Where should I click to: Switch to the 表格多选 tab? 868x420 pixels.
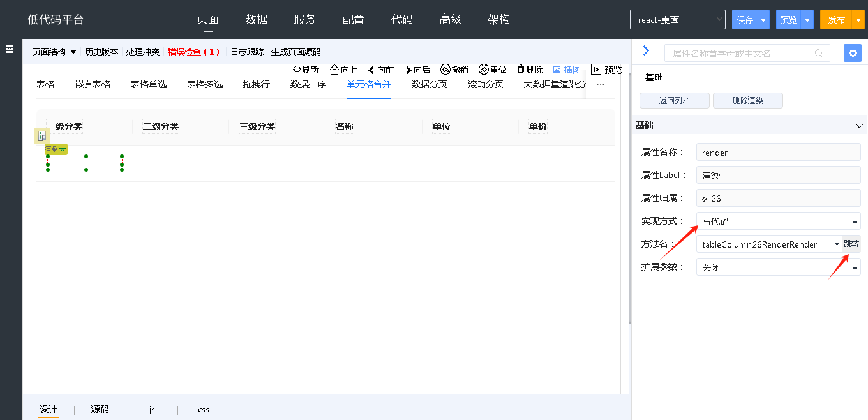[205, 84]
